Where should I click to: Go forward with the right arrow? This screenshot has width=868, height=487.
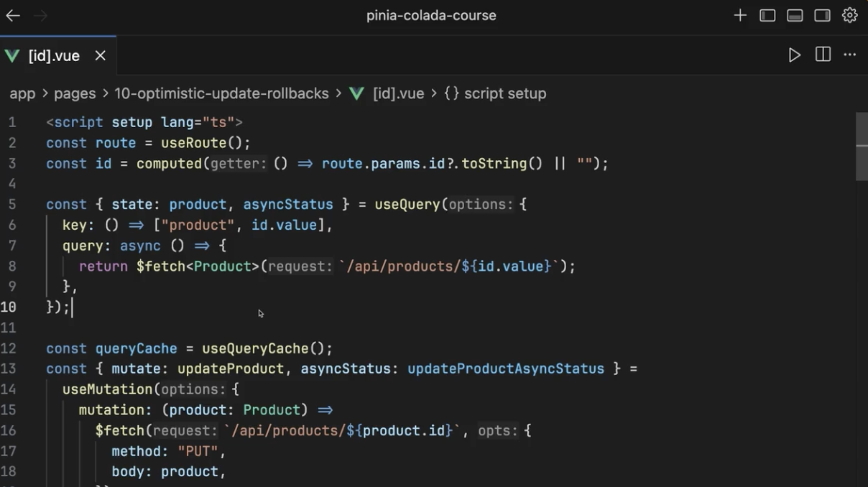point(41,15)
